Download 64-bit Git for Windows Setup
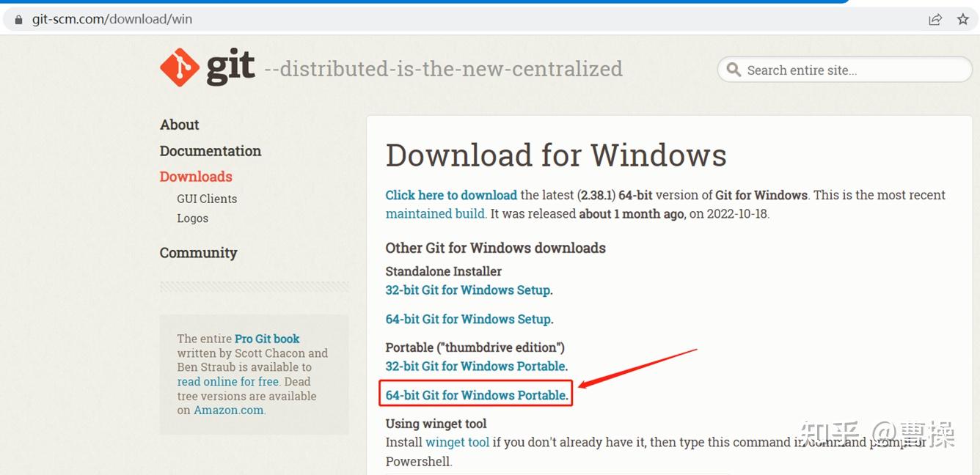Viewport: 980px width, 475px height. (467, 319)
